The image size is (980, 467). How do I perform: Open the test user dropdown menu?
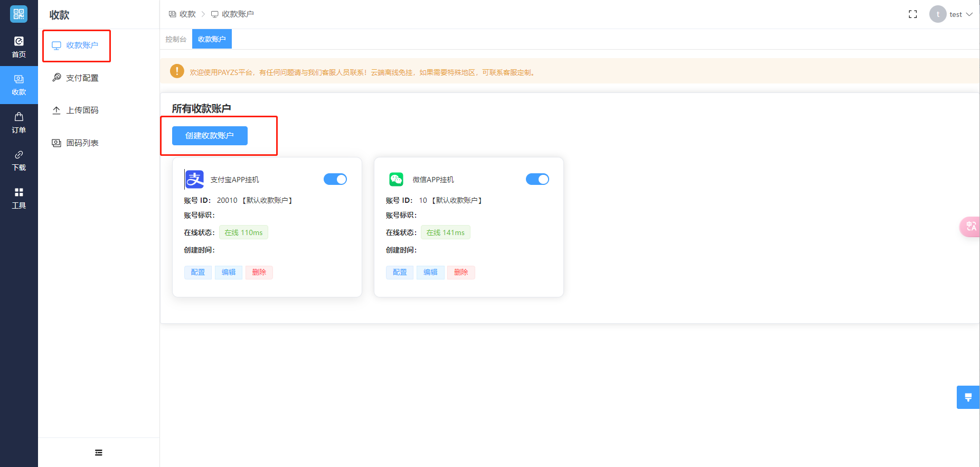(x=951, y=14)
